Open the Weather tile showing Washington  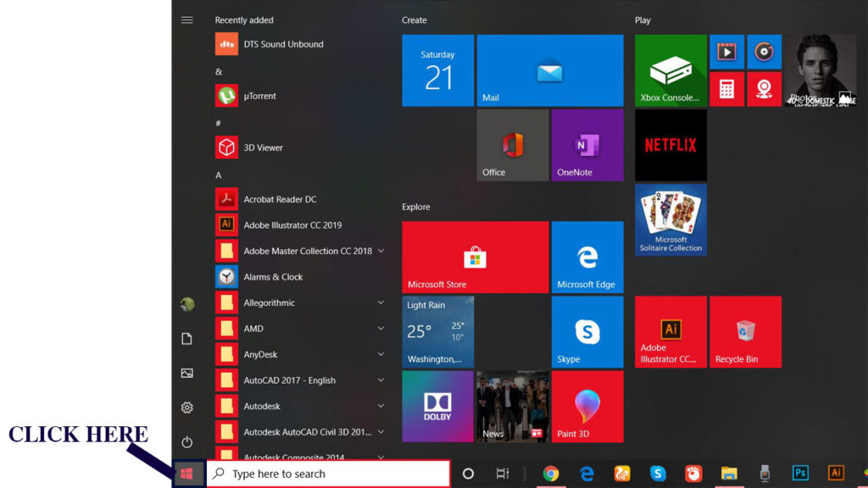[x=437, y=331]
